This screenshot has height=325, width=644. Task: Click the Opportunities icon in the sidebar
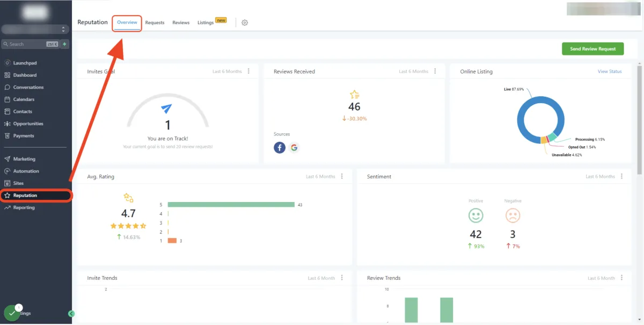pos(8,124)
